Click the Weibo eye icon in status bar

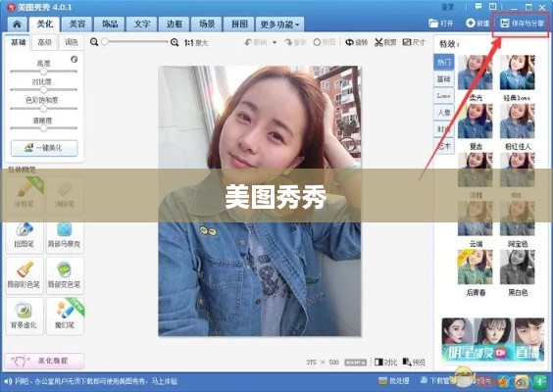(x=522, y=381)
